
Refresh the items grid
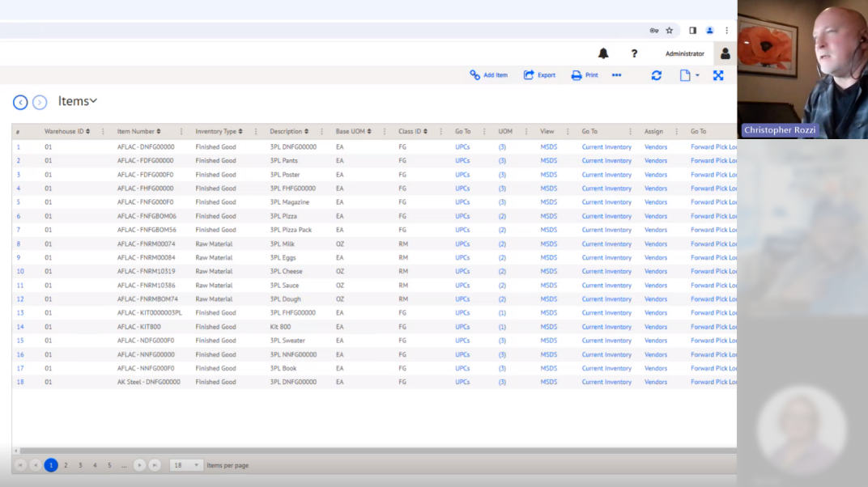657,75
